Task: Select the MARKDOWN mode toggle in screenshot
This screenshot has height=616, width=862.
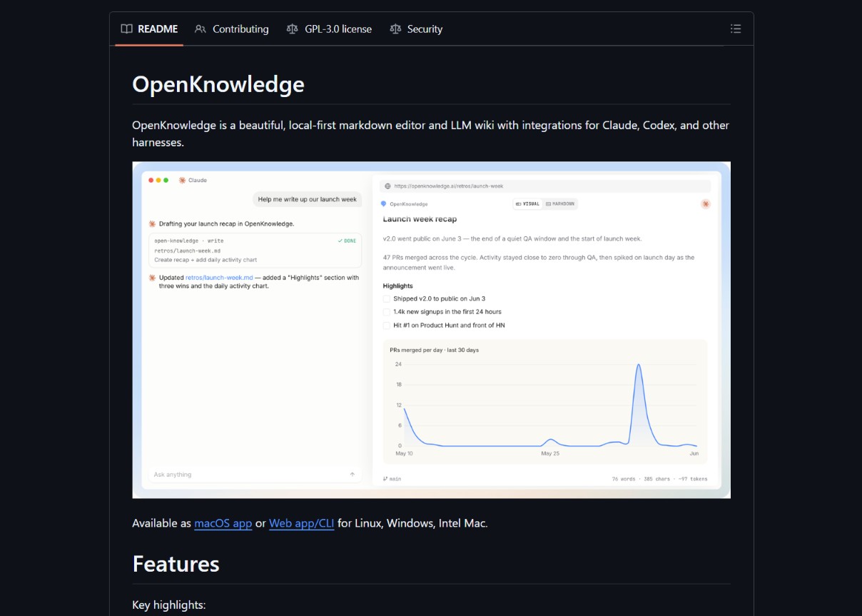Action: coord(559,204)
